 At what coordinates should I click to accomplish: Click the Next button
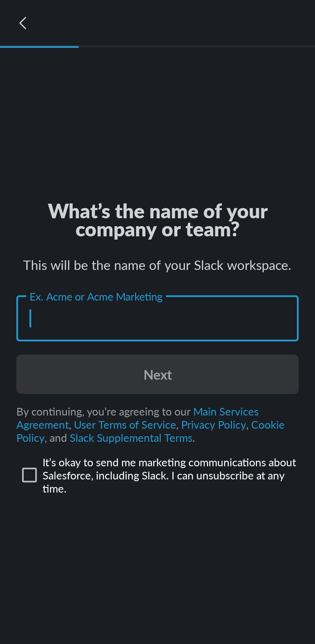point(157,374)
